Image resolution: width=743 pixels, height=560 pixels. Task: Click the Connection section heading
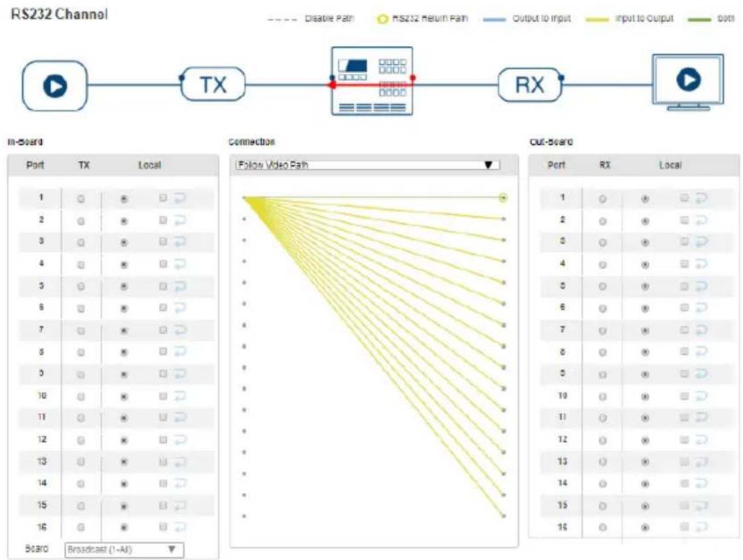[252, 141]
